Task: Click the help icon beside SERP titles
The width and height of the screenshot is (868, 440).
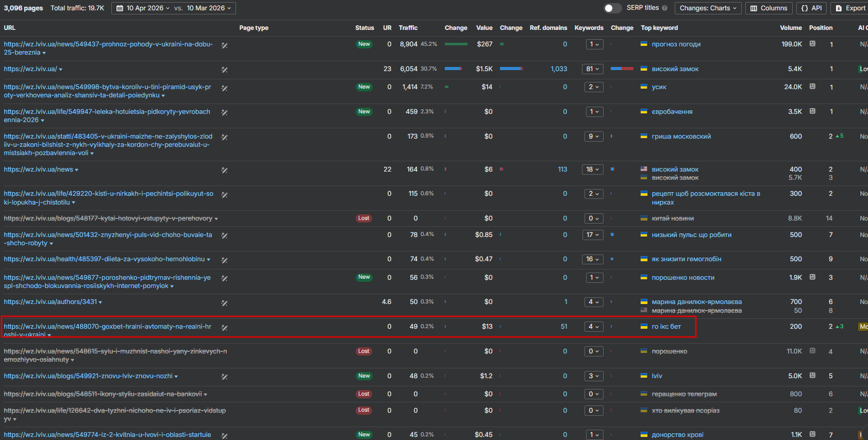Action: click(x=664, y=8)
